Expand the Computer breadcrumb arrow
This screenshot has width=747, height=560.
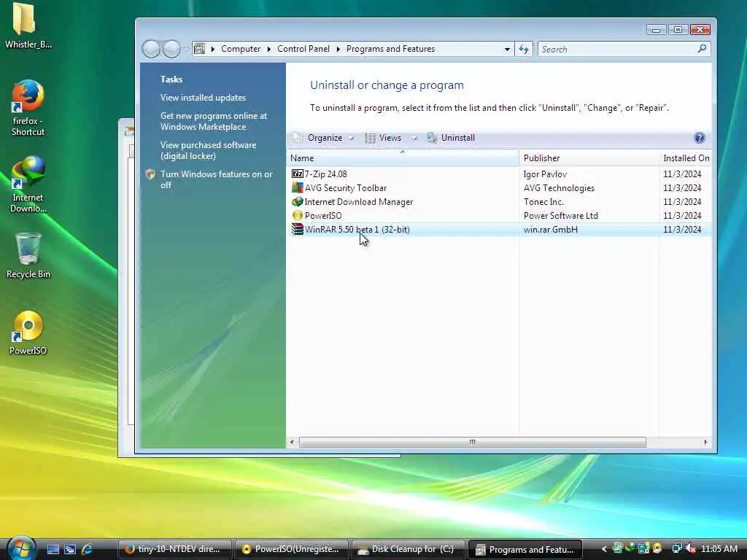point(268,49)
